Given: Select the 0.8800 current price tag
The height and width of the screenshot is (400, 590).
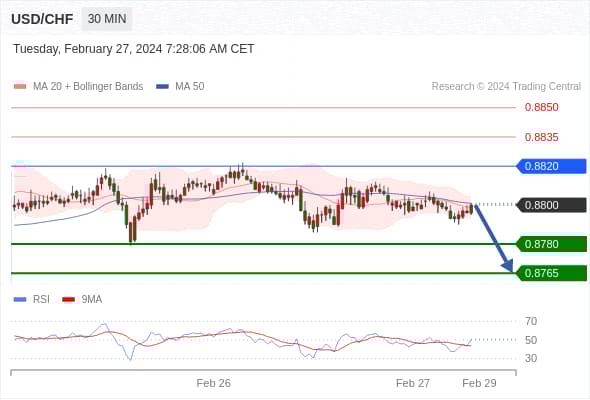Looking at the screenshot, I should point(552,205).
